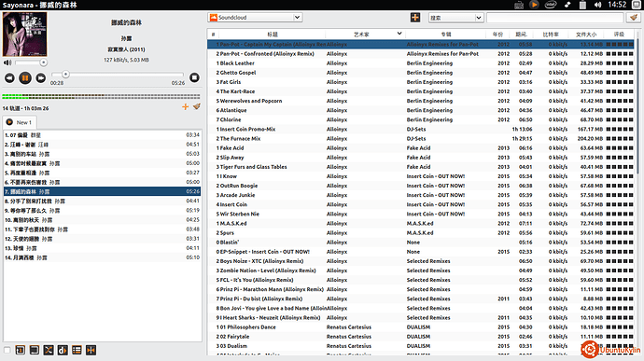This screenshot has height=361, width=644.
Task: Toggle Repeat One mode
Action: 21,350
